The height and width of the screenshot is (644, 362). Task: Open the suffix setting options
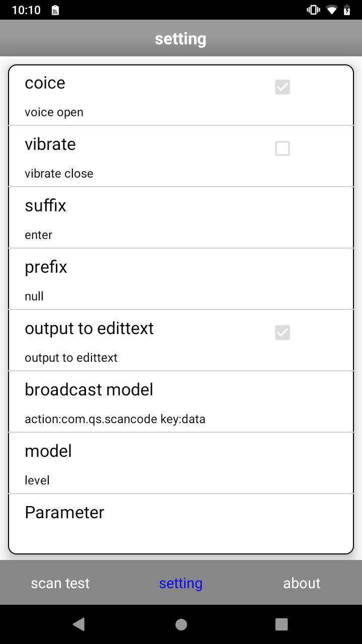coord(181,217)
